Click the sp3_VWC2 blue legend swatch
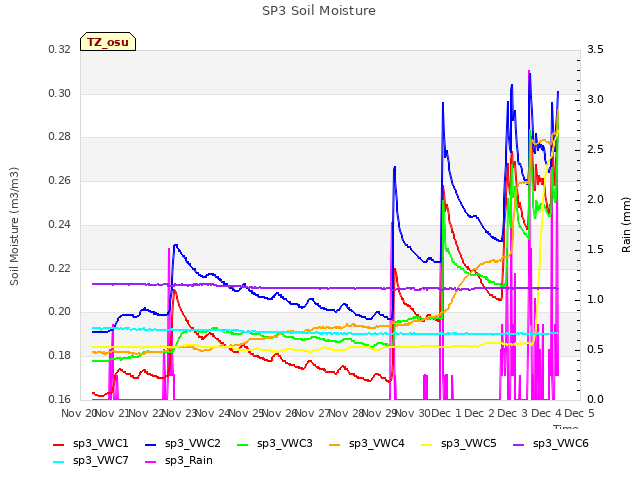Viewport: 640px width, 480px height. 151,444
